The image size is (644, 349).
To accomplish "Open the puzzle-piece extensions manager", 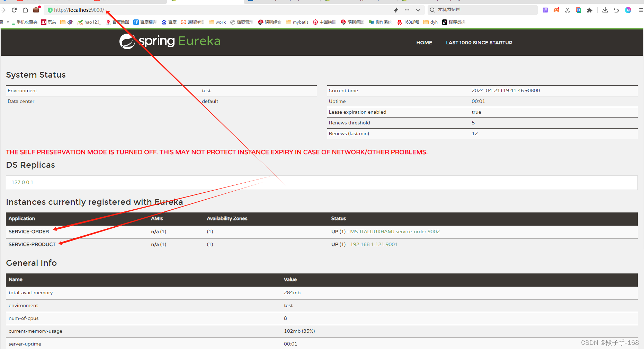I will click(590, 10).
